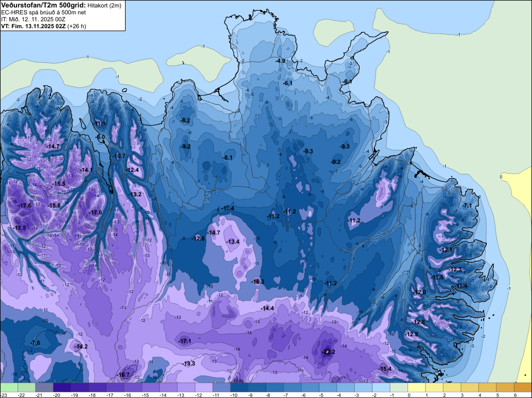
Task: Click the -11.5 temperature label
Action: pyautogui.click(x=437, y=277)
